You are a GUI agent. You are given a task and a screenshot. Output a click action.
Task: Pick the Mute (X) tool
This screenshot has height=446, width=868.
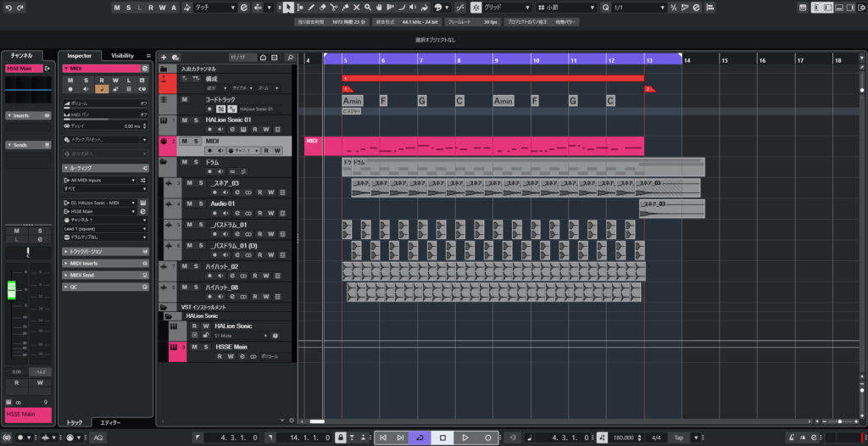point(354,8)
